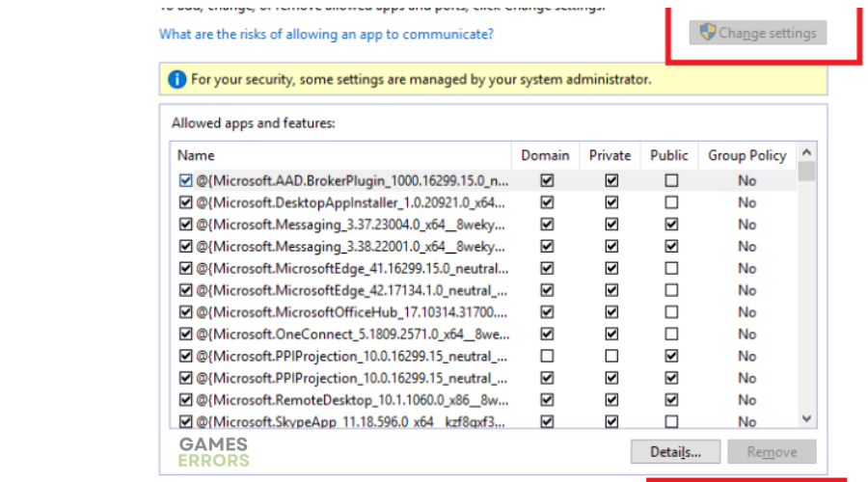Select the Microsoft.MicrosoftEdge_42.17134.1.0 row text
This screenshot has height=482, width=868.
(x=351, y=290)
